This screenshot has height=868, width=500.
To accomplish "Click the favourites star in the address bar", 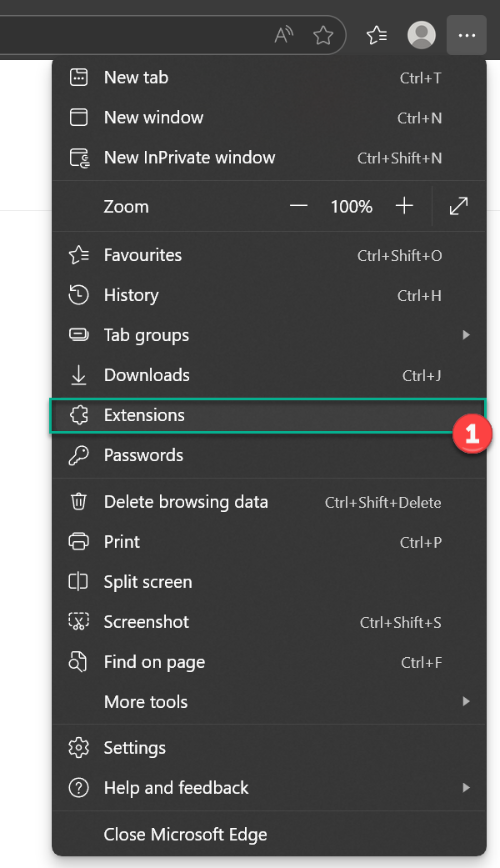I will (x=323, y=35).
